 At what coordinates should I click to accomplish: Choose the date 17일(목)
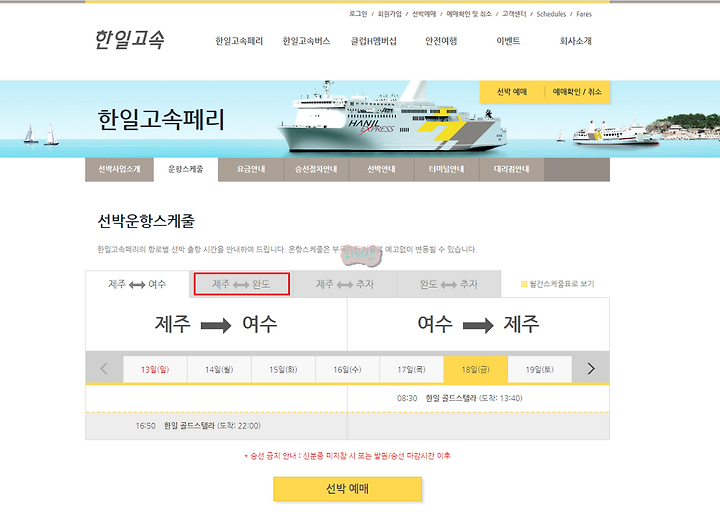[411, 370]
